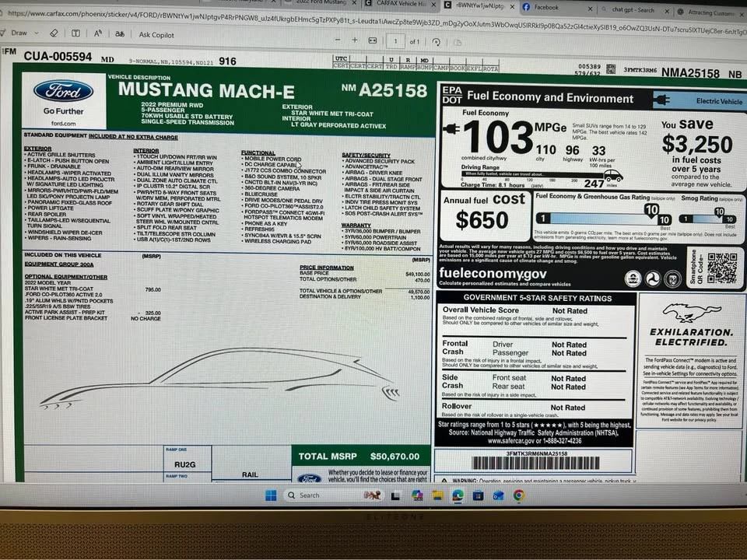Click the fueleconomy.gov link
747x560 pixels.
tap(493, 273)
